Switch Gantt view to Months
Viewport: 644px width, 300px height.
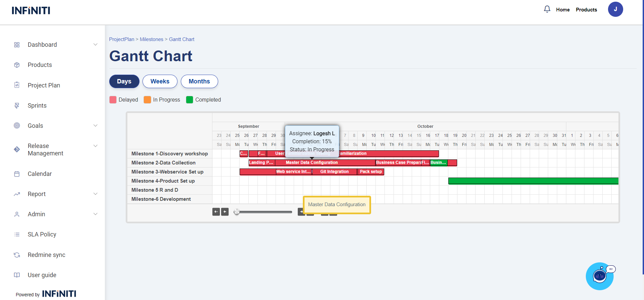pyautogui.click(x=199, y=81)
